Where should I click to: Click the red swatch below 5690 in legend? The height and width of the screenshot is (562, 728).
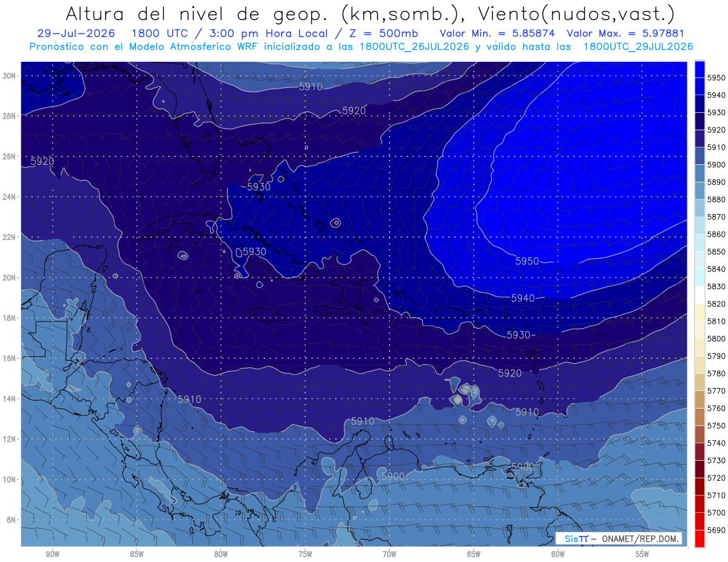[699, 538]
